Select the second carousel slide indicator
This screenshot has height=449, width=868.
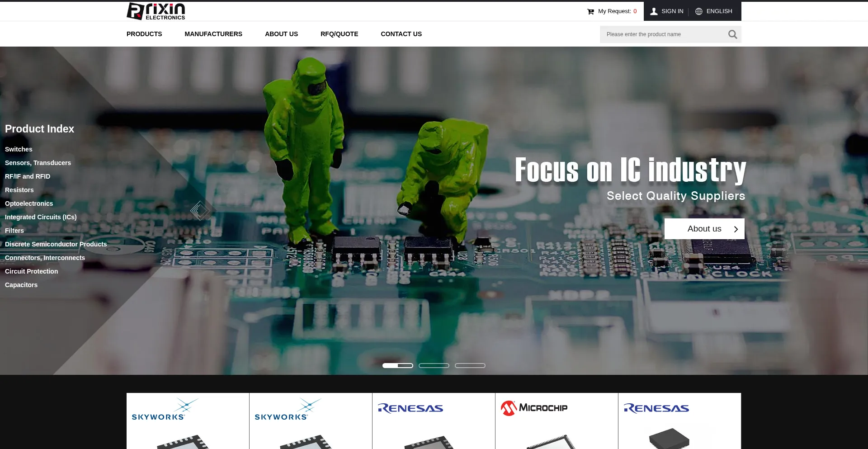[x=434, y=365]
